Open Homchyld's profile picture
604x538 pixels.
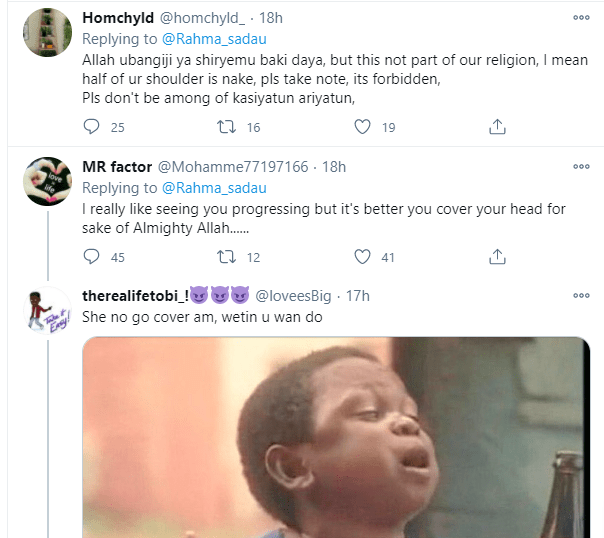(x=47, y=35)
